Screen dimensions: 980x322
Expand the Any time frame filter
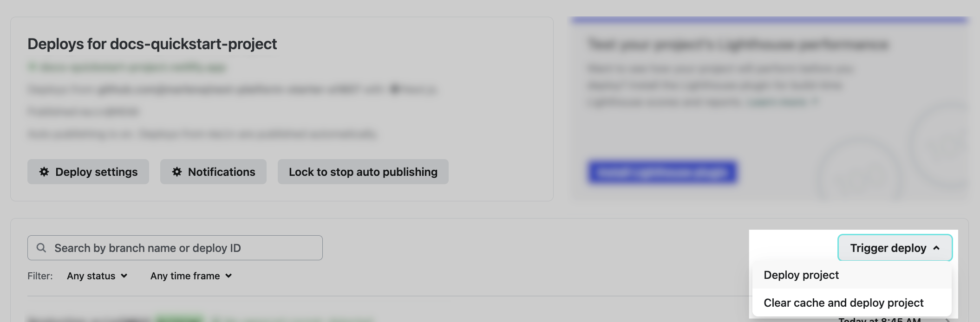pos(191,276)
